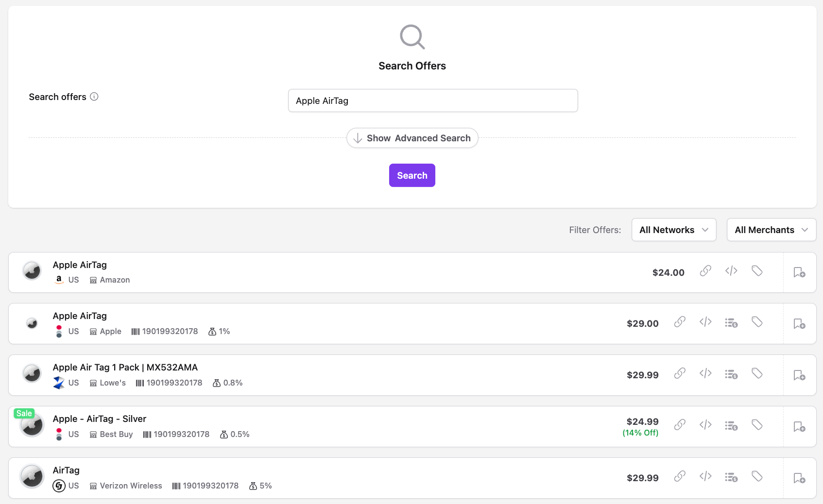The image size is (823, 504).
Task: Click tag icon on Verizon Wireless offer
Action: point(757,476)
